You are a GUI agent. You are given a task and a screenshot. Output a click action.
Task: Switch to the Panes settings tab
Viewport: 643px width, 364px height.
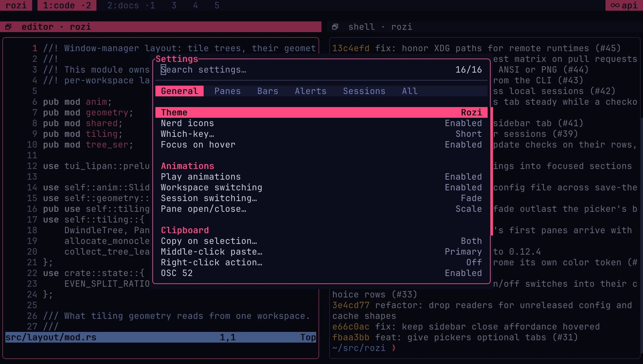point(228,91)
